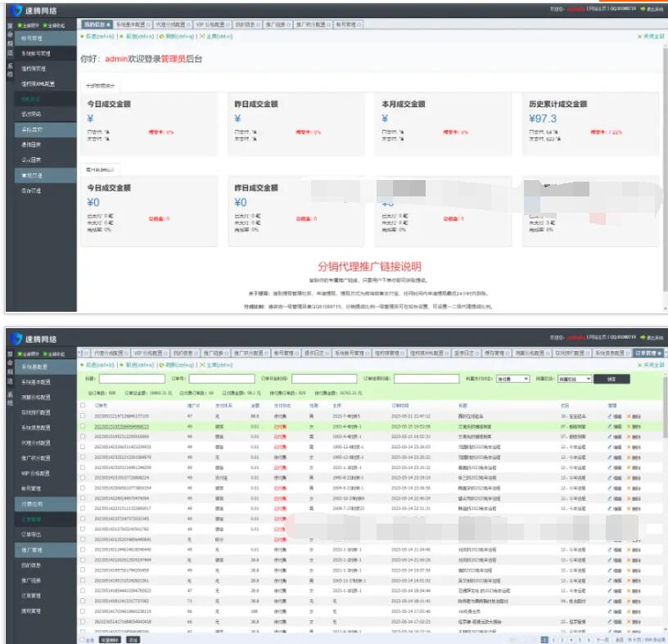This screenshot has width=668, height=644.
Task: Click 后退(ctrl+b) back icon in top panel
Action: (82, 37)
